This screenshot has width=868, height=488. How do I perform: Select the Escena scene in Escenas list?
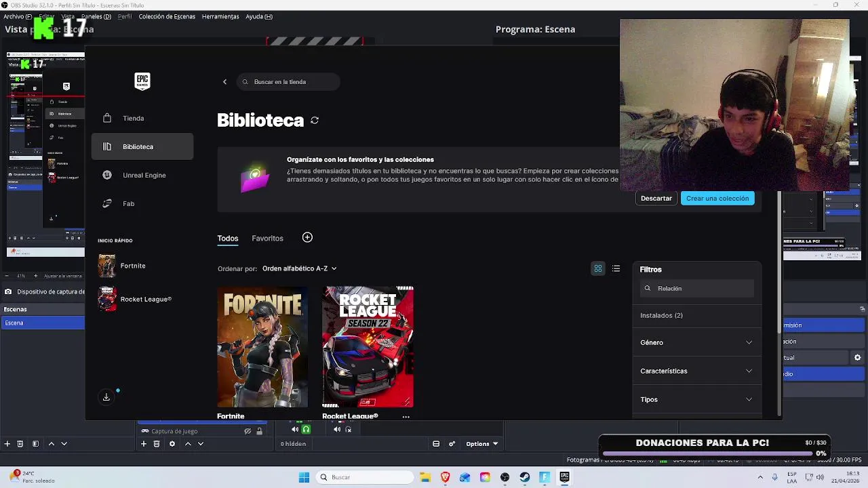43,323
